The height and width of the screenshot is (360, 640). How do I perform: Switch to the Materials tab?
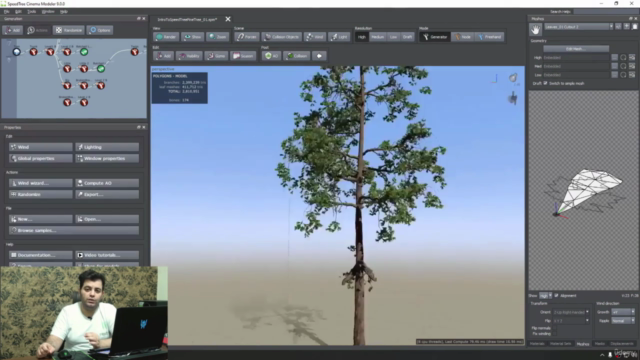[537, 344]
